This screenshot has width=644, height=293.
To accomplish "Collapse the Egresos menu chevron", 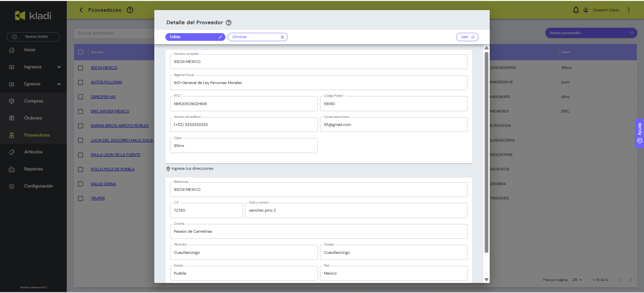I will (x=59, y=84).
